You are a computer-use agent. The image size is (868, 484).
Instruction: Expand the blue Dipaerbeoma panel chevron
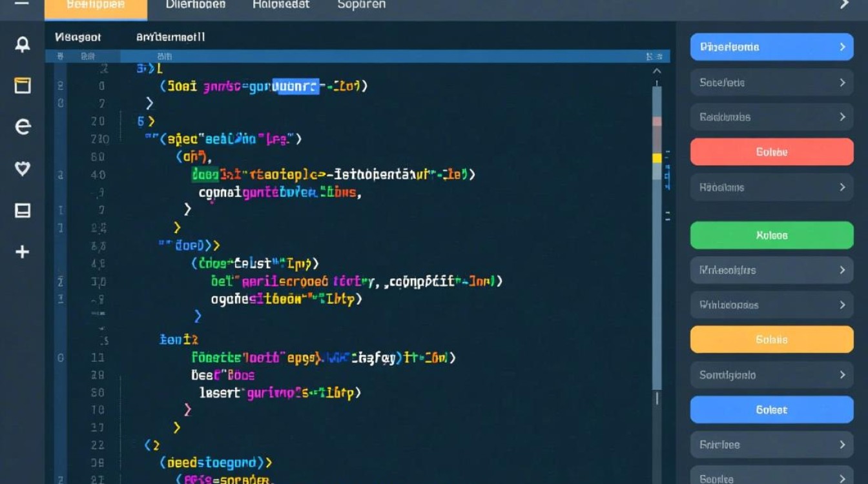(x=842, y=47)
